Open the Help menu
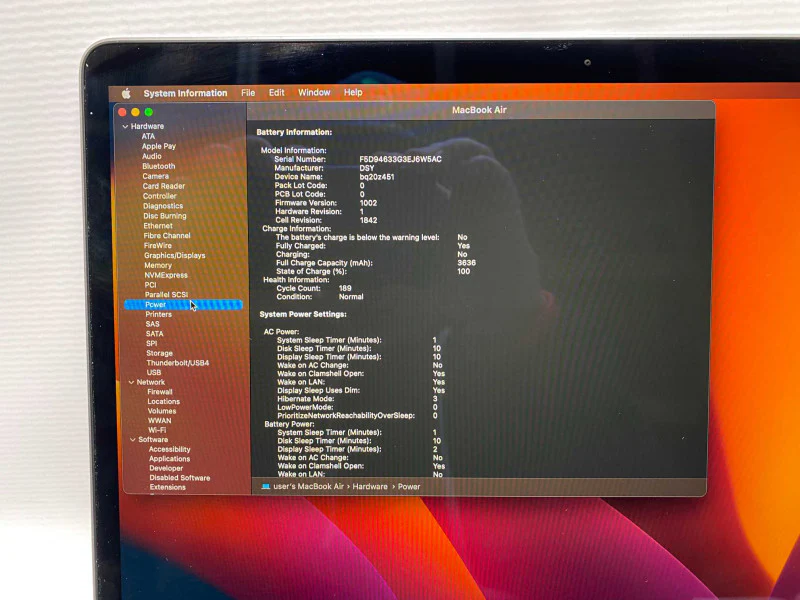Screen dimensions: 800x600 353,92
